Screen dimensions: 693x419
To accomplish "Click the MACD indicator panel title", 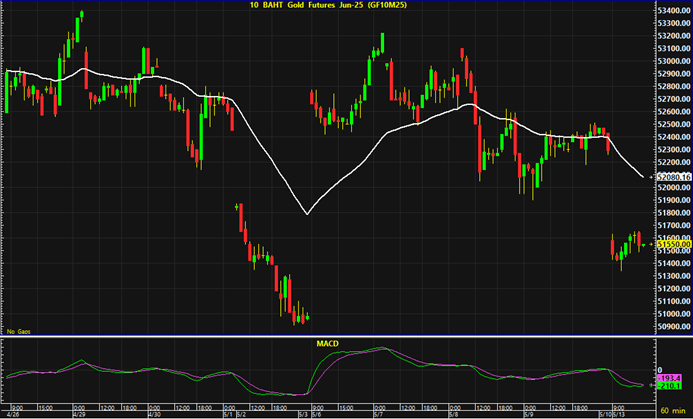I will tap(326, 344).
